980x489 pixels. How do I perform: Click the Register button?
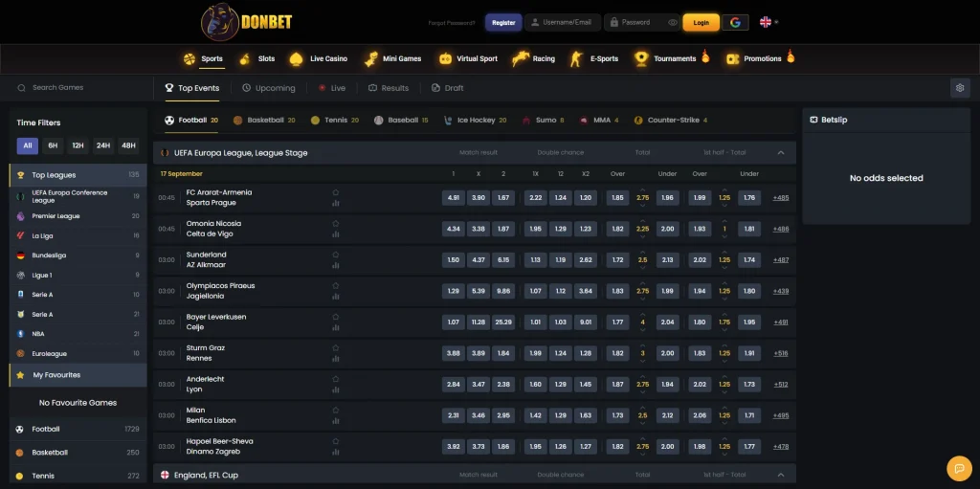(503, 23)
